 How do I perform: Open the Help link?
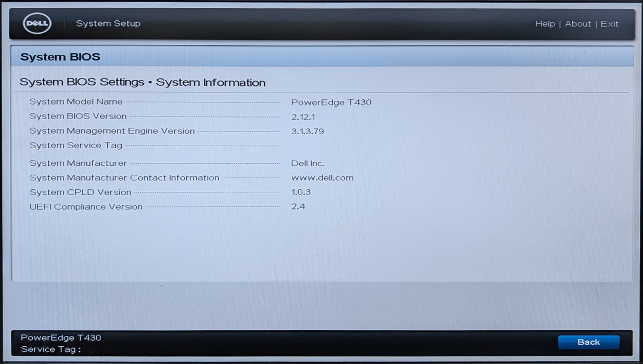pos(545,24)
